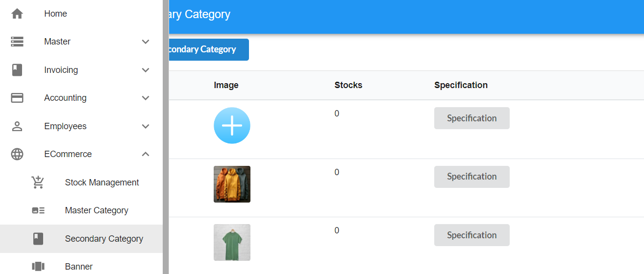Viewport: 644px width, 274px height.
Task: Click the blue plus add-image circle
Action: (x=232, y=126)
